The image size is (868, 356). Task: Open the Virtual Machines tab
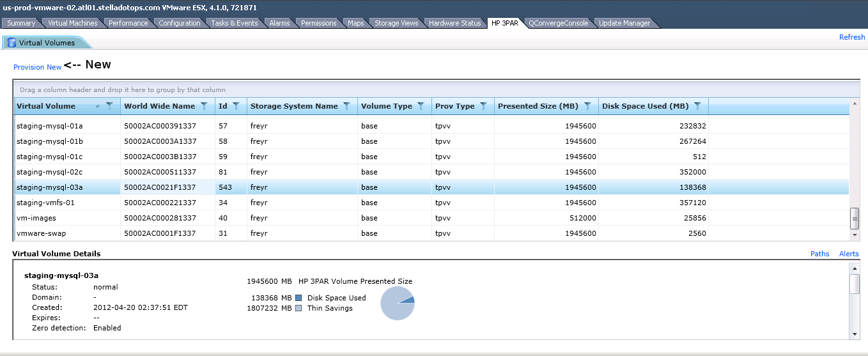tap(72, 23)
